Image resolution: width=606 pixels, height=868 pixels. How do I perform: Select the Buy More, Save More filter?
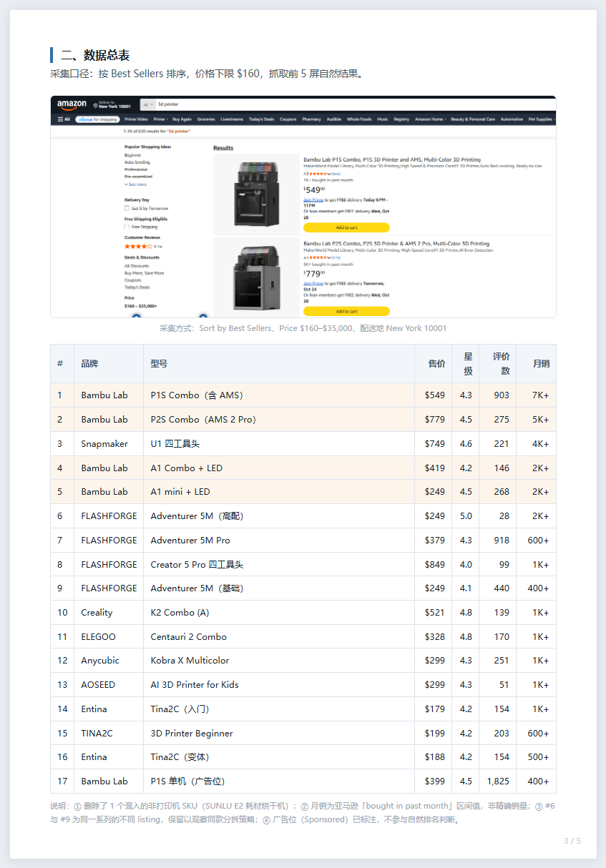[x=144, y=273]
